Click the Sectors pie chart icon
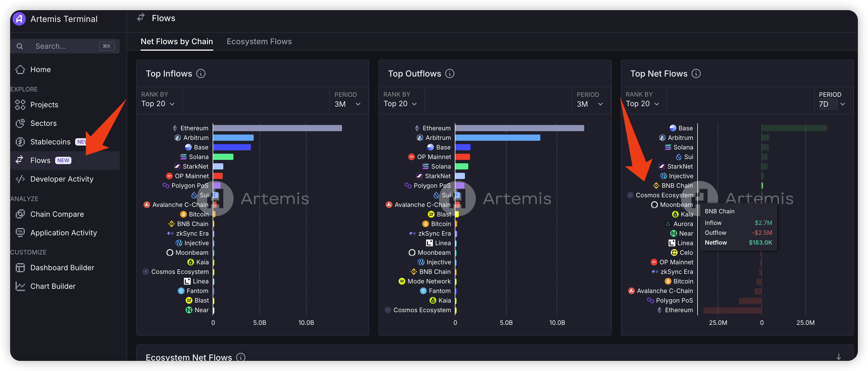This screenshot has width=868, height=371. [20, 123]
